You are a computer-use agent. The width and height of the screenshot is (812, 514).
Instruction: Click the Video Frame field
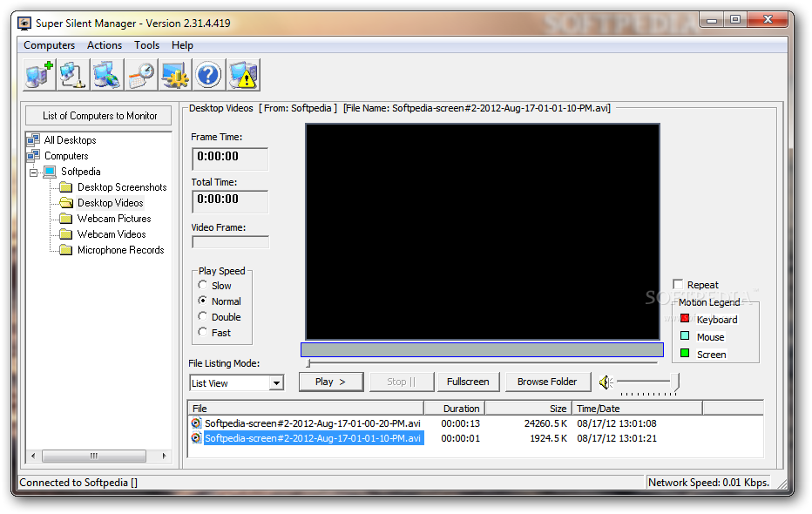231,242
